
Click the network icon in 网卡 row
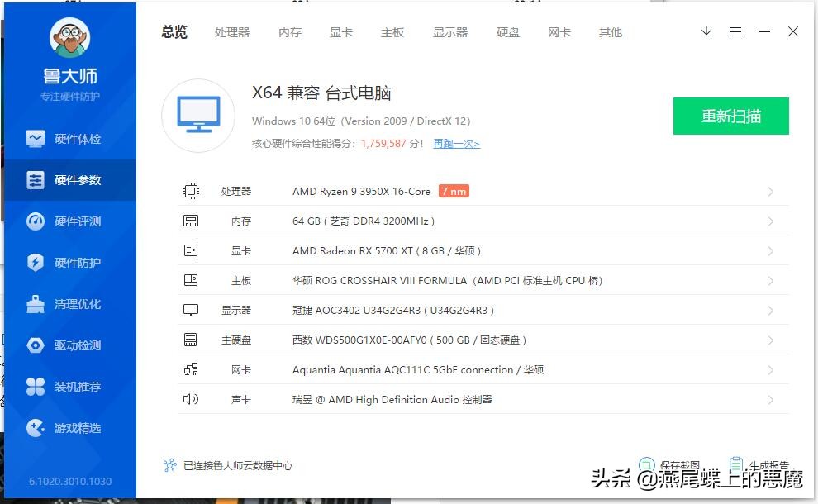(x=191, y=369)
